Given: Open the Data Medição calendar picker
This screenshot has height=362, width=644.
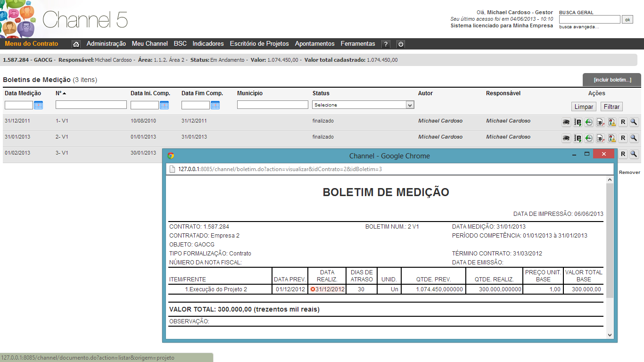Looking at the screenshot, I should (x=38, y=105).
